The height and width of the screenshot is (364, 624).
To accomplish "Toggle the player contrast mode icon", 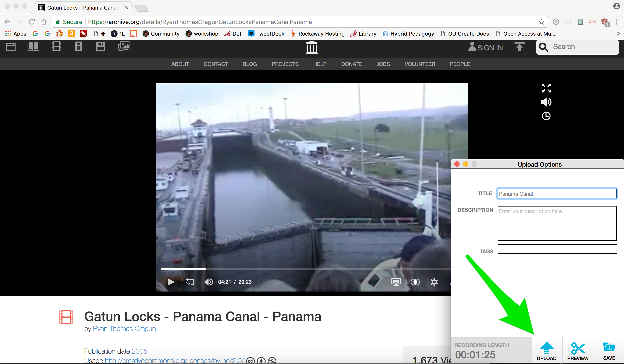I will coord(415,282).
